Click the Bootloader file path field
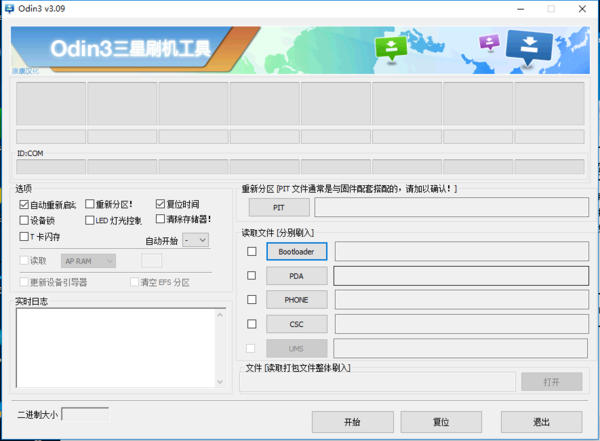600x441 pixels. tap(462, 251)
